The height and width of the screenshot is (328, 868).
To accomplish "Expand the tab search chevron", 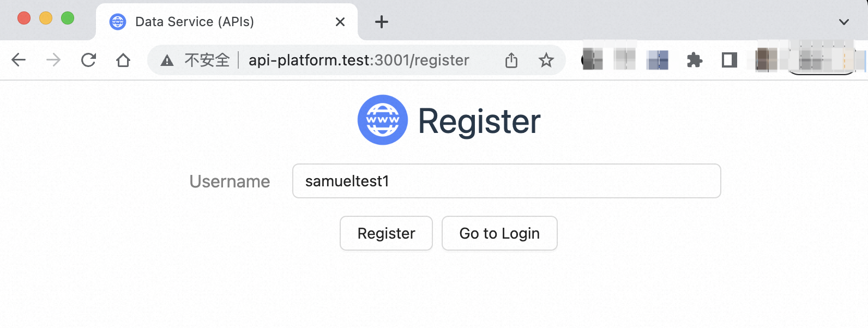I will 844,22.
